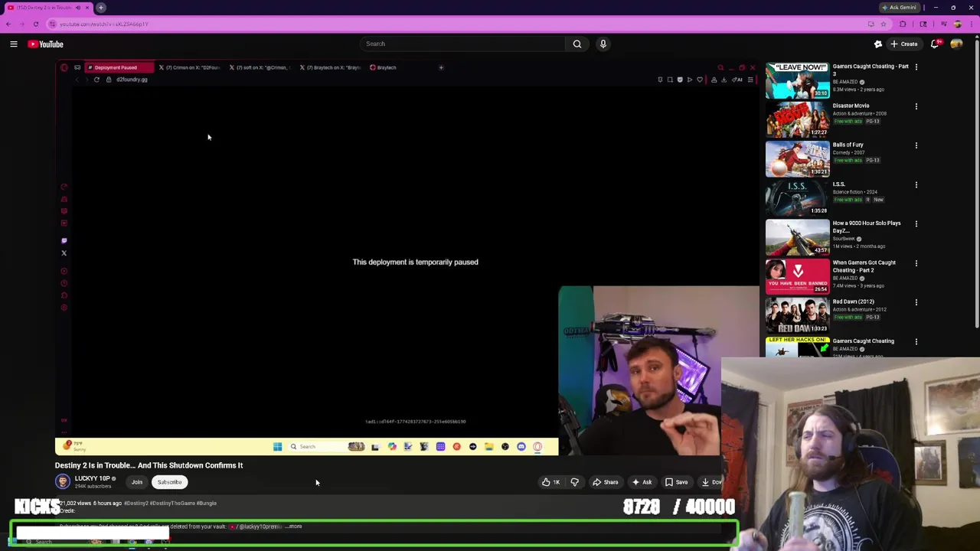
Task: Open Balls of Fury thumbnail
Action: pyautogui.click(x=797, y=158)
